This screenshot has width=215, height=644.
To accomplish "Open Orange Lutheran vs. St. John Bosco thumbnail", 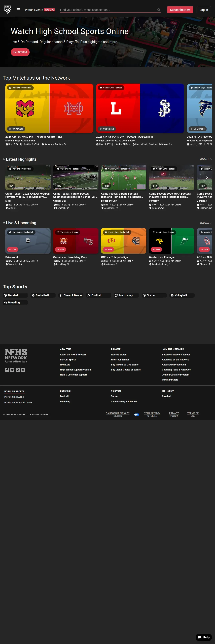I will (x=140, y=108).
